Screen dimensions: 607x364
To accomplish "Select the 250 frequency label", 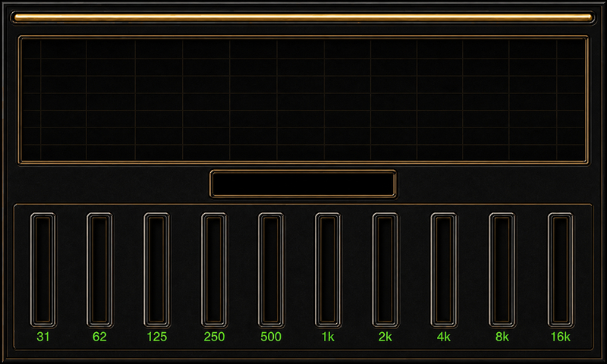I will 214,337.
